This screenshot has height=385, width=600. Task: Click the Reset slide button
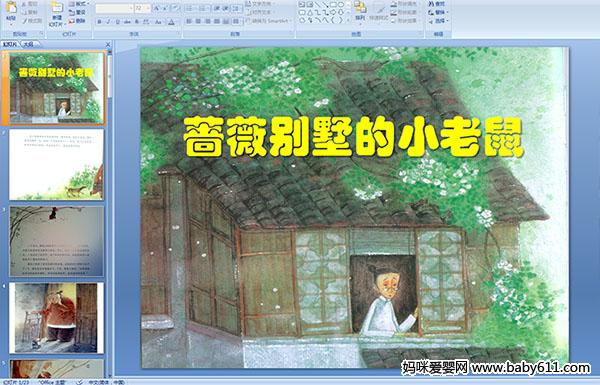[77, 12]
